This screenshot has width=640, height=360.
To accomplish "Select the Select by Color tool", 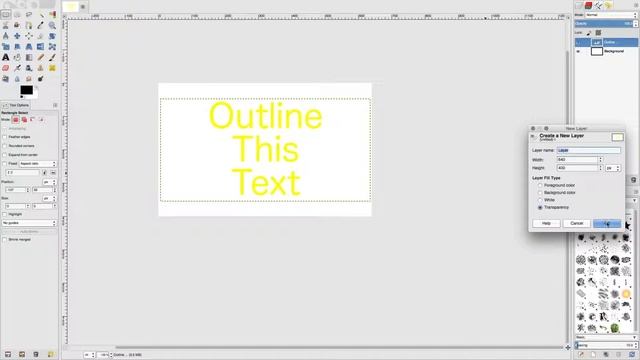I will coord(52,15).
